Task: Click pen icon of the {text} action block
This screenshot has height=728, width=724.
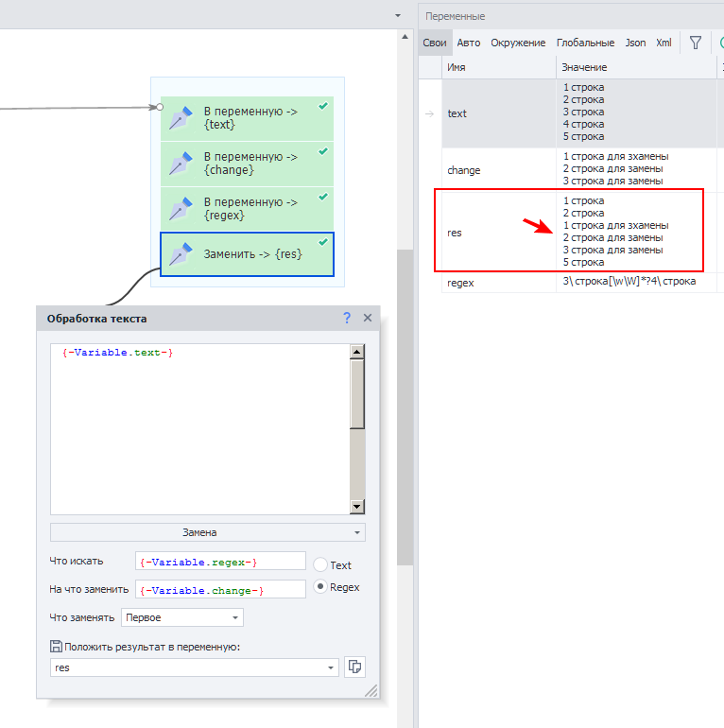Action: pyautogui.click(x=181, y=117)
